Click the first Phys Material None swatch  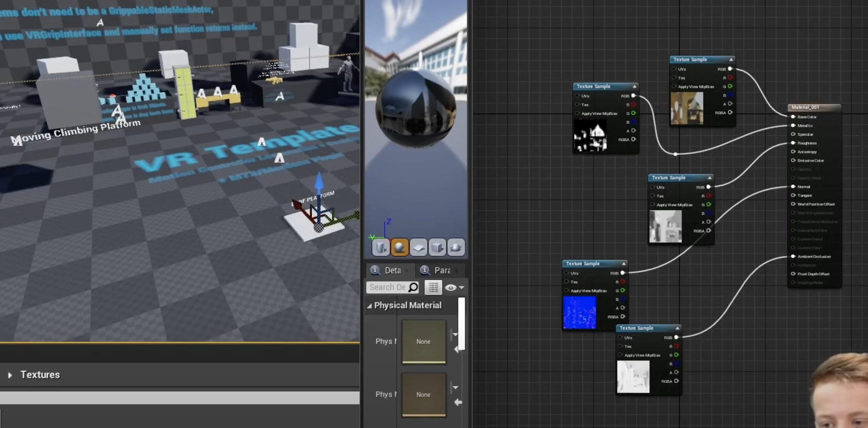click(x=424, y=341)
